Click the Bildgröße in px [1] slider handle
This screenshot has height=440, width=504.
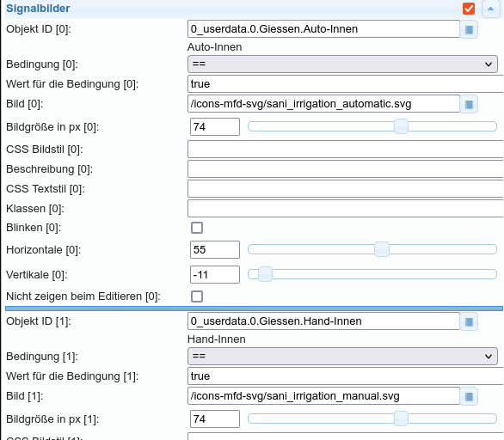tap(401, 419)
